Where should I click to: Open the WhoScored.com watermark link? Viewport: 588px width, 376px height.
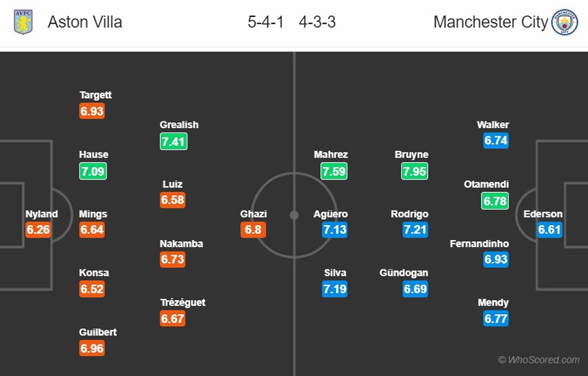[x=539, y=360]
